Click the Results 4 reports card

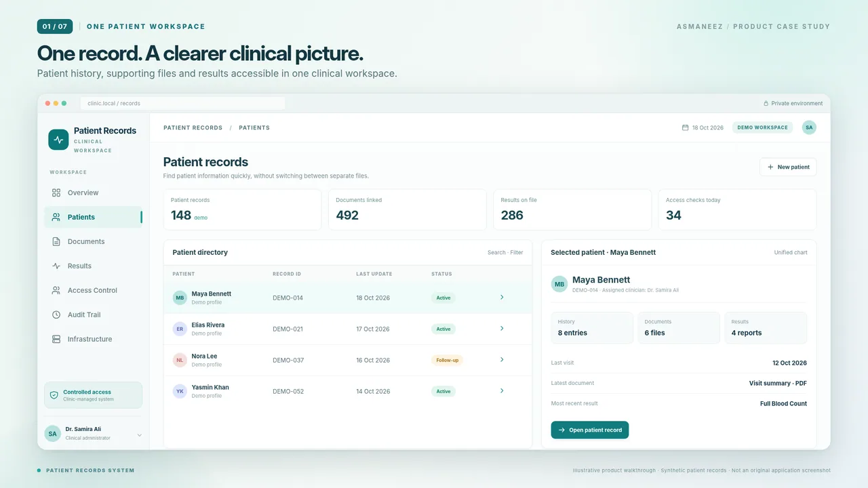766,327
